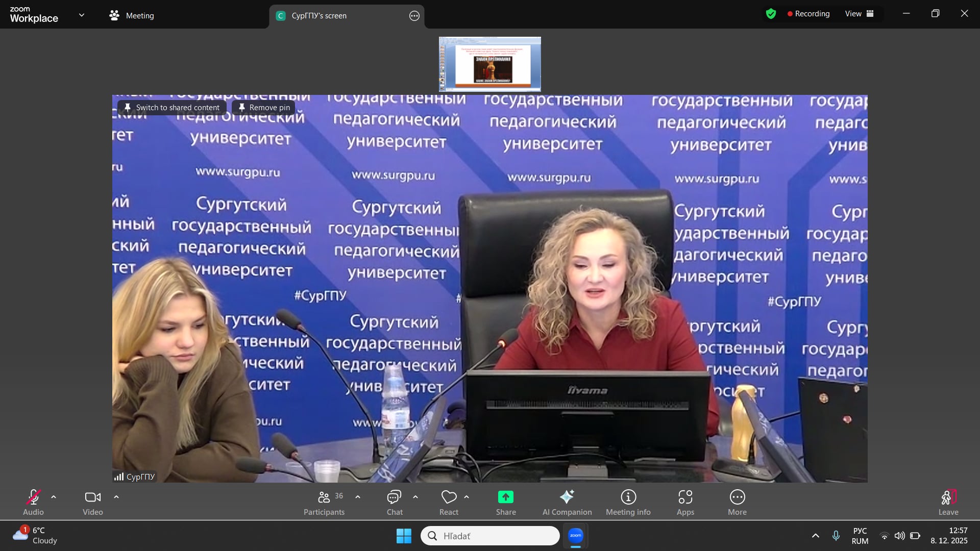
Task: Launch AI Companion sparkle icon
Action: pos(567,497)
